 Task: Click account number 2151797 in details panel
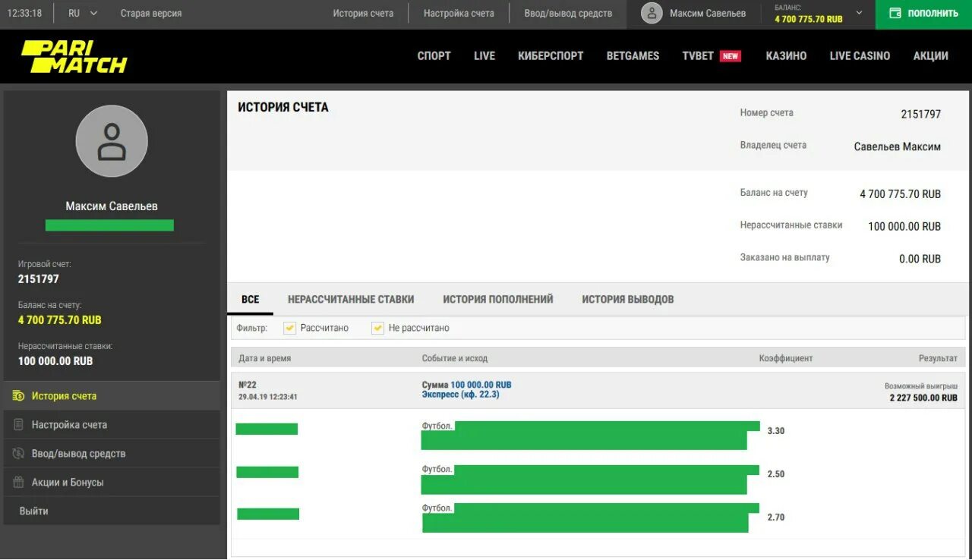(x=921, y=114)
